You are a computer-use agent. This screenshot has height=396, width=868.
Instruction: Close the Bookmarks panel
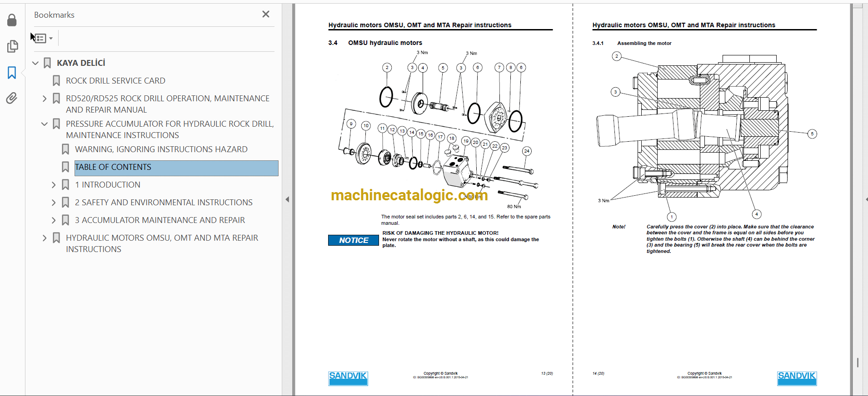[x=266, y=14]
